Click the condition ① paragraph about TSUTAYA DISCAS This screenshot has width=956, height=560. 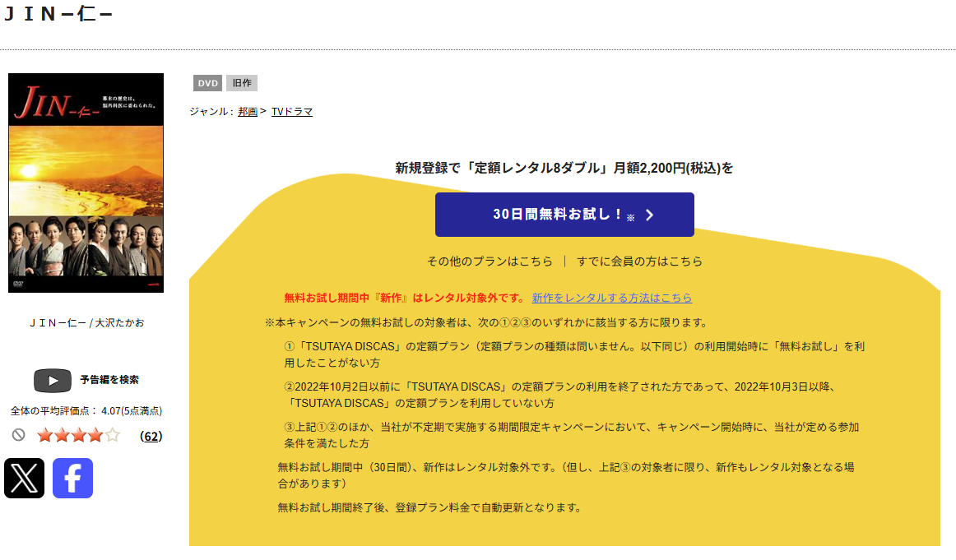click(574, 354)
